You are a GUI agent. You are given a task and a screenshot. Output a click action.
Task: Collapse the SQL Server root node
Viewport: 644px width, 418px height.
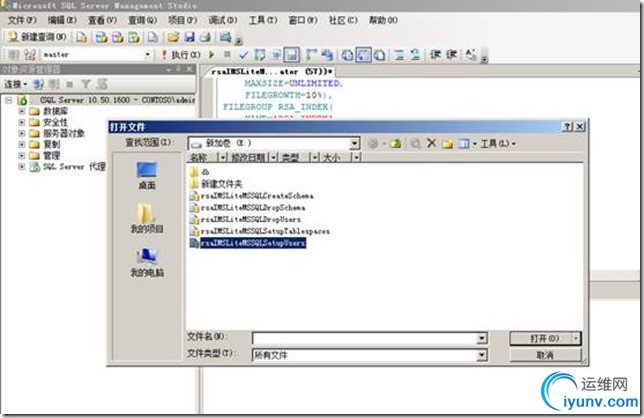(9, 100)
